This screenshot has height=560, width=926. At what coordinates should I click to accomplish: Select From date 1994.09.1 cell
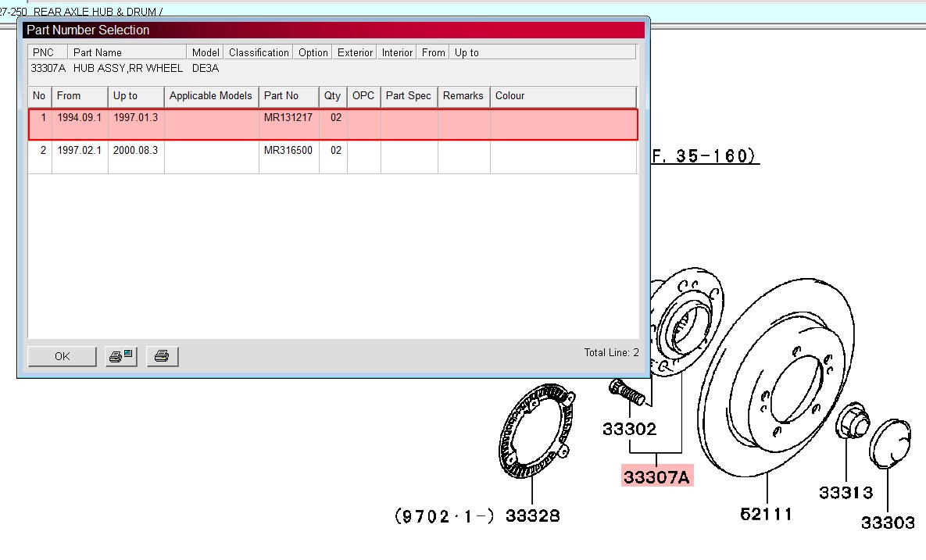80,124
